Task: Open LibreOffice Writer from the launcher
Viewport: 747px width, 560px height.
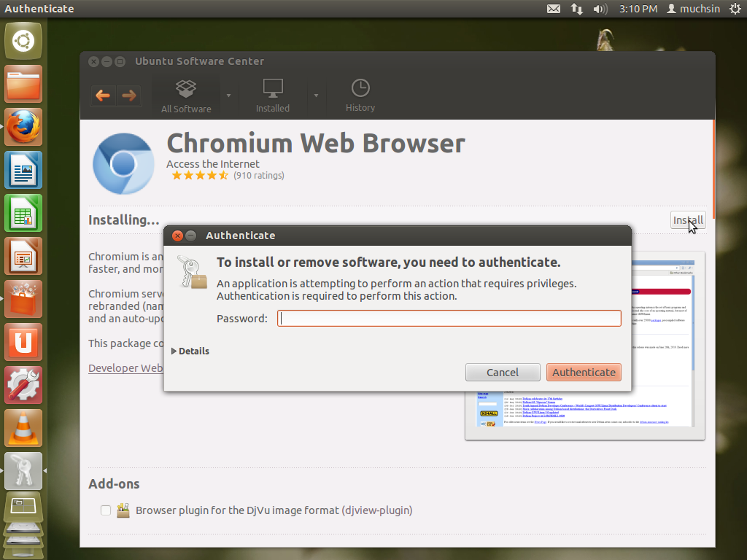Action: point(23,170)
